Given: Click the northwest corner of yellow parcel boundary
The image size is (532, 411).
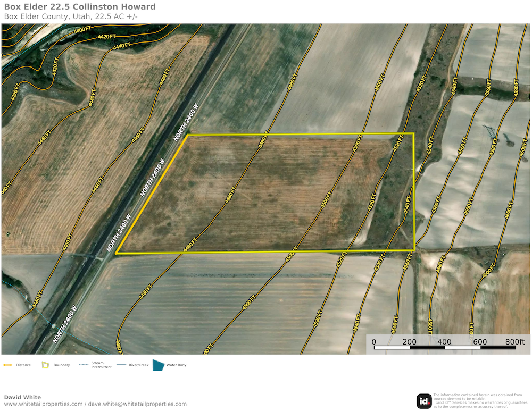Looking at the screenshot, I should pos(188,135).
